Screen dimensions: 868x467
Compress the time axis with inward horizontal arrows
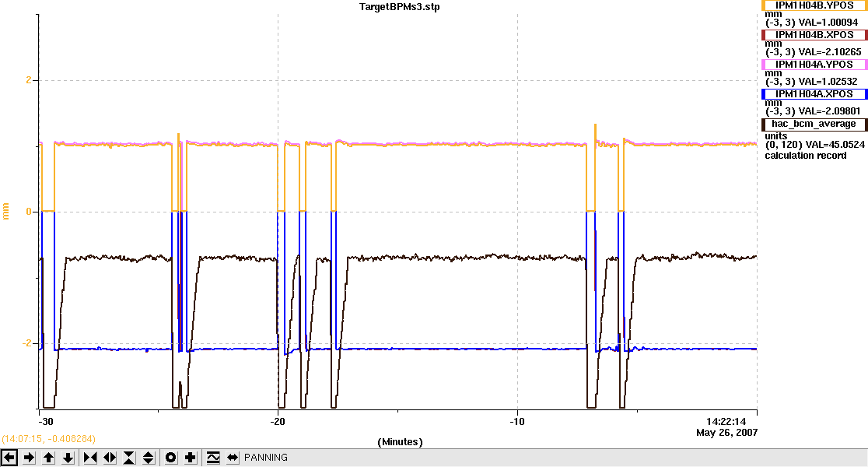(90, 458)
